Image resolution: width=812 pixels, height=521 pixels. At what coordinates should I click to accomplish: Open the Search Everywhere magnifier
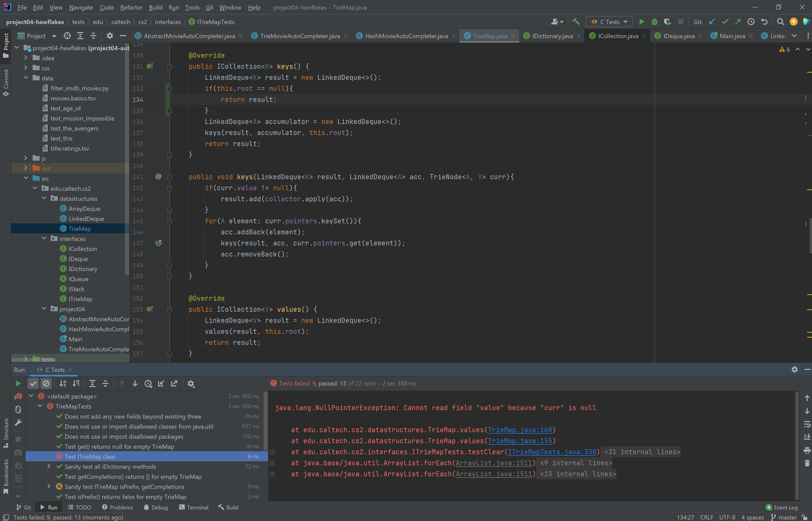(780, 22)
